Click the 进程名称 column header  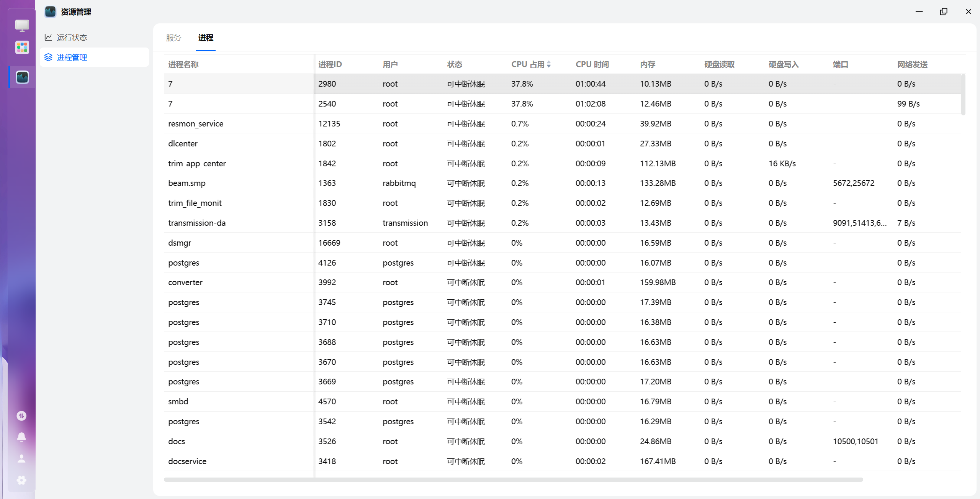tap(183, 64)
